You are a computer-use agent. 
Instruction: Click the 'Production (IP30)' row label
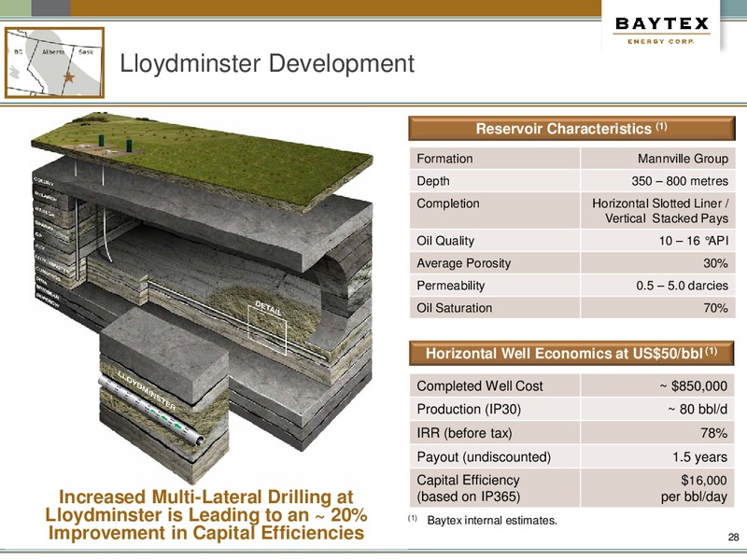[469, 409]
